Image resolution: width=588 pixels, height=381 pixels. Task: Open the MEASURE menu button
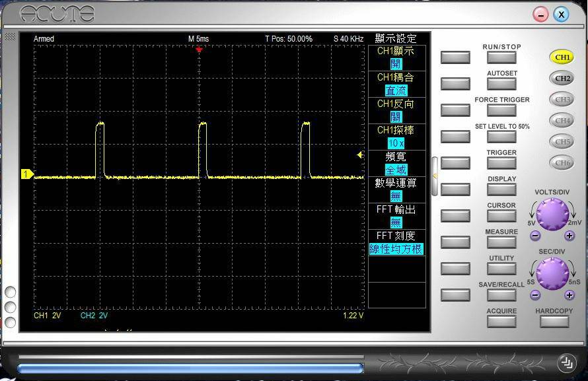click(x=501, y=242)
